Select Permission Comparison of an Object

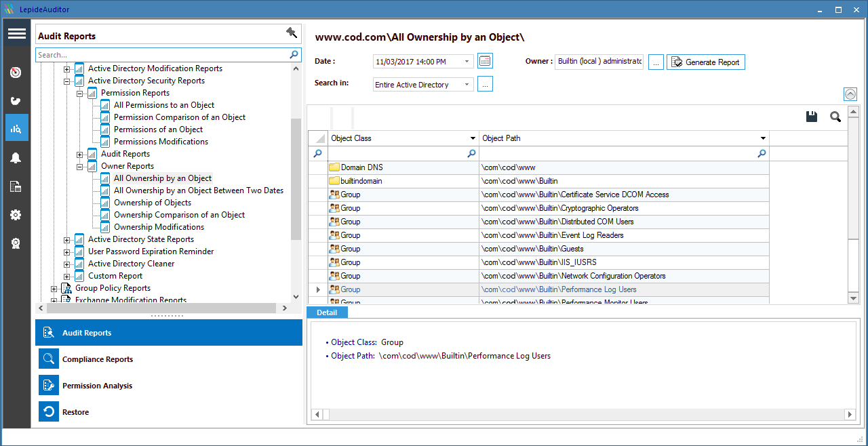[180, 117]
